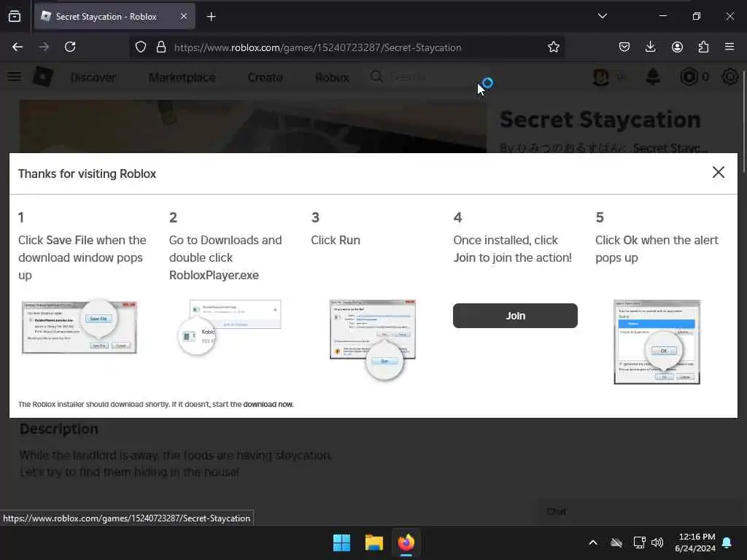This screenshot has height=560, width=747.
Task: Close the Secret Staycation browser tab
Action: pyautogui.click(x=184, y=16)
